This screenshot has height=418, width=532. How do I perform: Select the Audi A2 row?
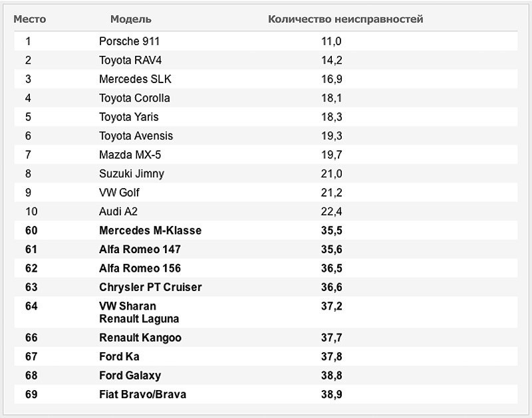(x=265, y=211)
